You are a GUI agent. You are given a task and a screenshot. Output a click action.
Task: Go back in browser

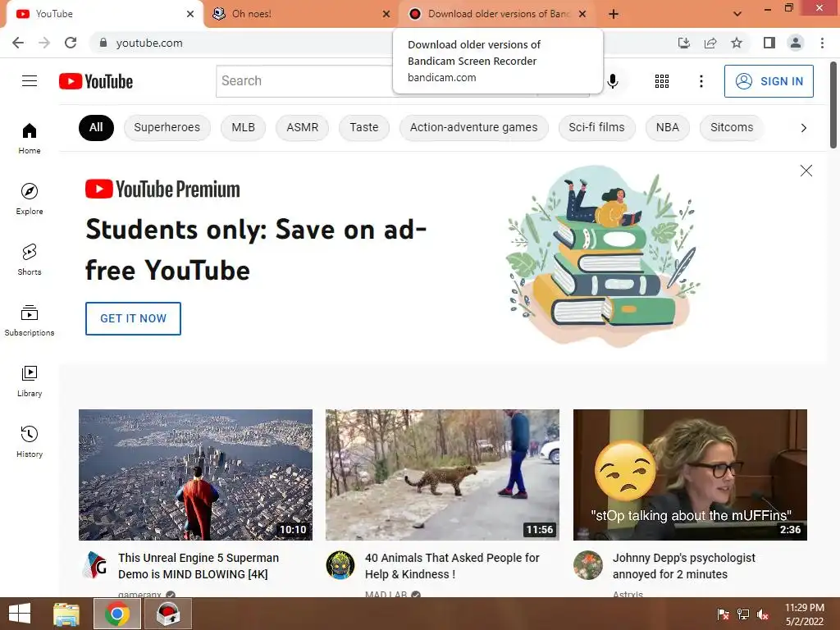pyautogui.click(x=18, y=43)
